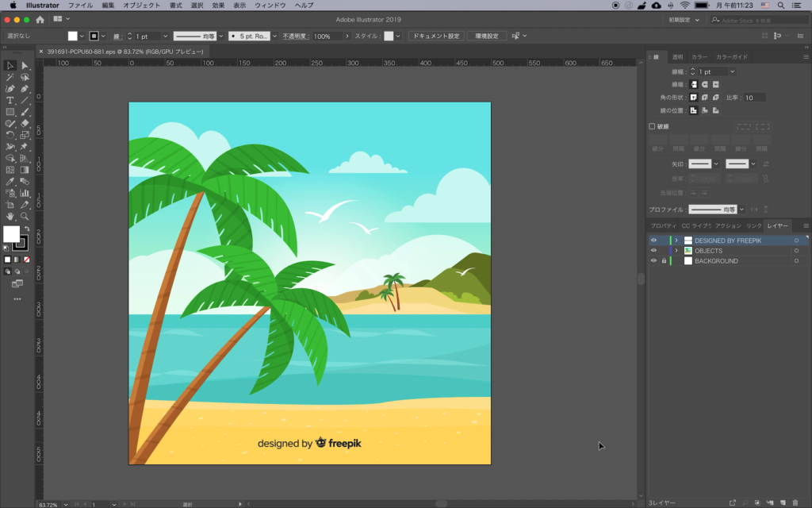
Task: Toggle visibility of the OBJECTS layer
Action: click(x=653, y=251)
